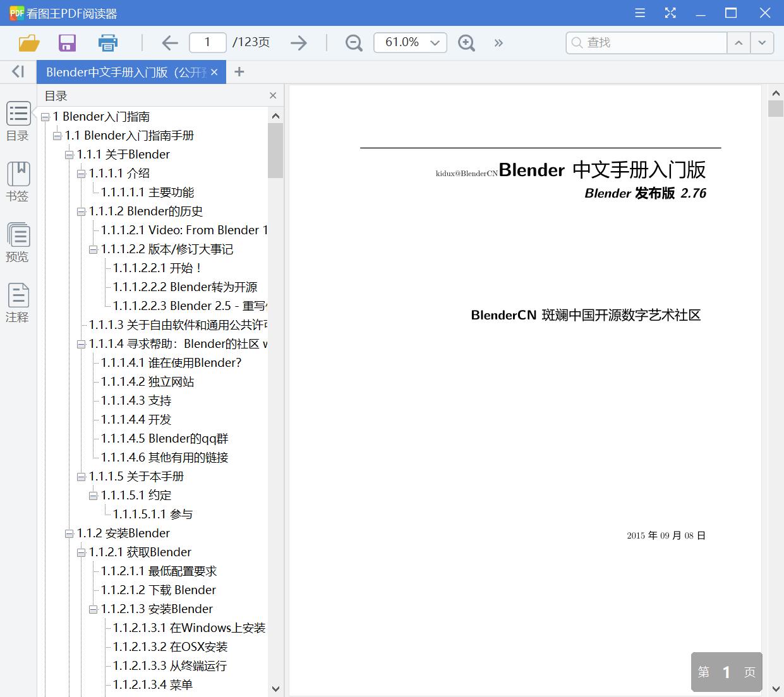The width and height of the screenshot is (784, 697).
Task: Open the 注释 annotations panel
Action: tap(18, 303)
